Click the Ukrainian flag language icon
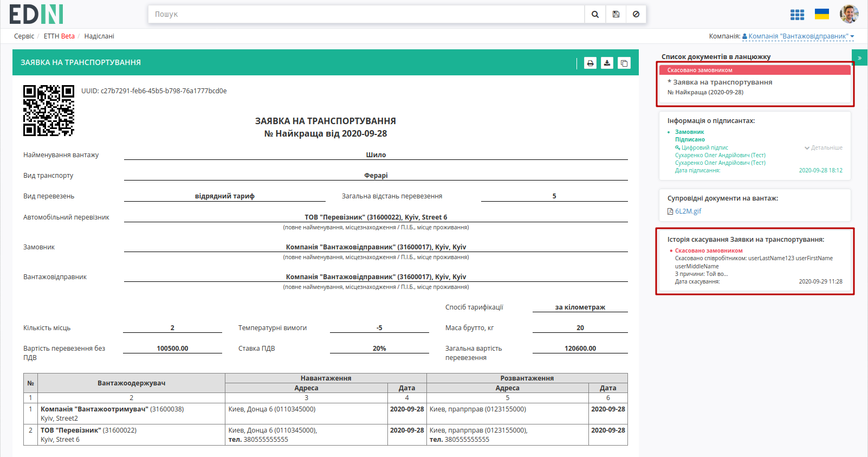The width and height of the screenshot is (868, 457). (x=822, y=14)
